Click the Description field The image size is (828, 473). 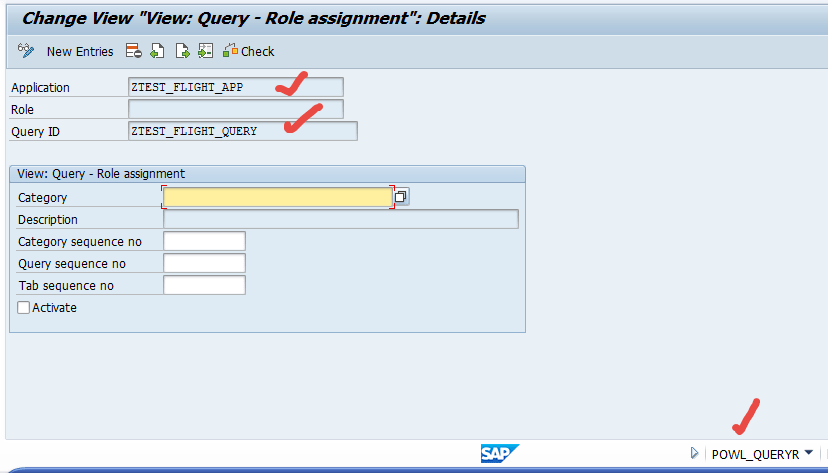coord(341,219)
